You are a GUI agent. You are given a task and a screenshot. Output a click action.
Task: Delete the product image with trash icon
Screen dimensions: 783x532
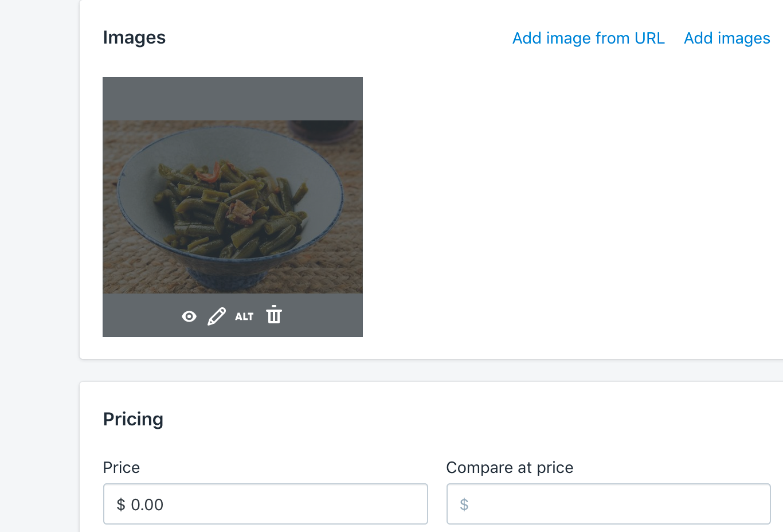[273, 315]
